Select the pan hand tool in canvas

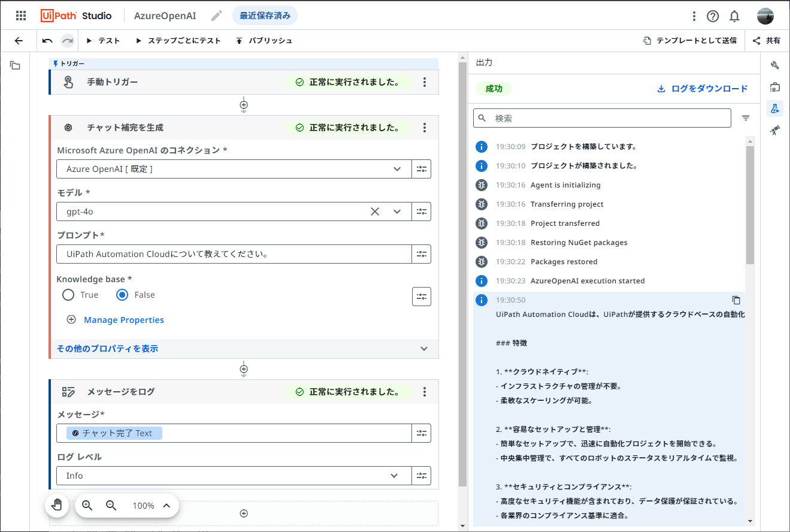pyautogui.click(x=56, y=505)
